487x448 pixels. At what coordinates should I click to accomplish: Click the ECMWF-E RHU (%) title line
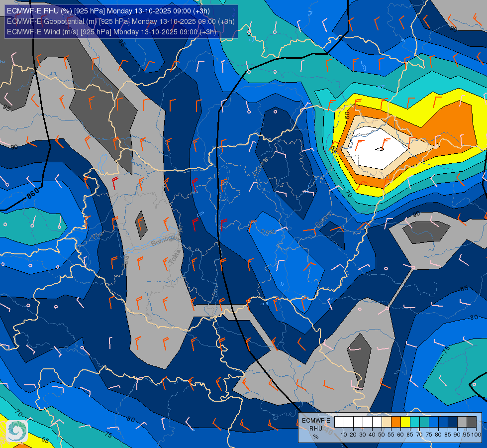[108, 11]
